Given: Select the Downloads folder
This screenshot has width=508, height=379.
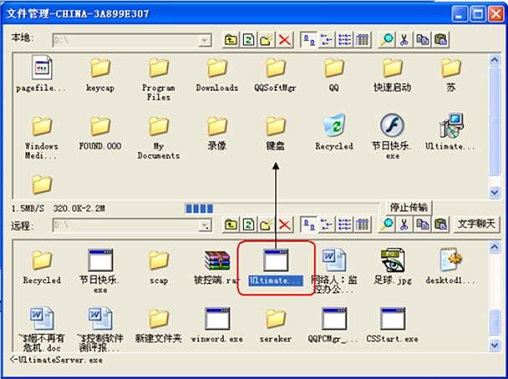Looking at the screenshot, I should [217, 75].
